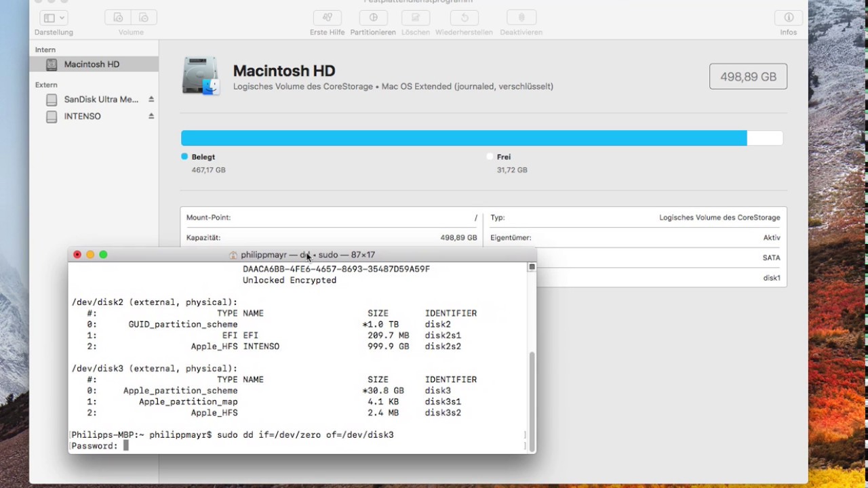Click the blue used-space storage bar
The height and width of the screenshot is (488, 868).
click(x=464, y=138)
